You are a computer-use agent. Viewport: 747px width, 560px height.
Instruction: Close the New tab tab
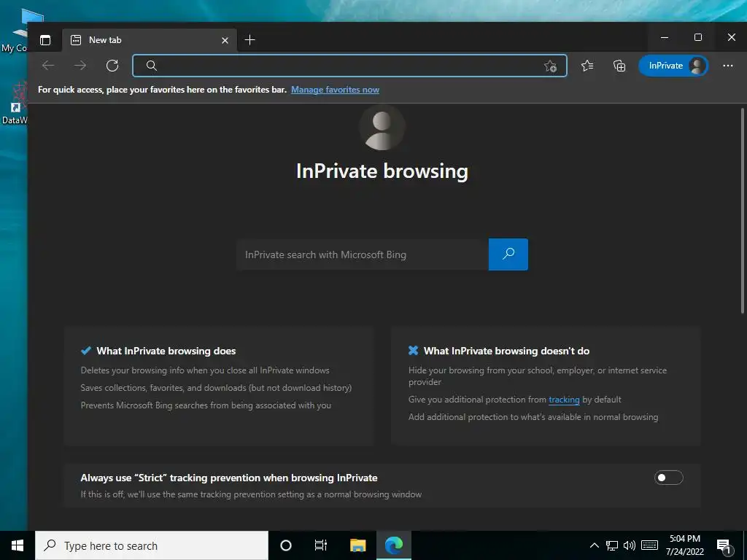225,41
